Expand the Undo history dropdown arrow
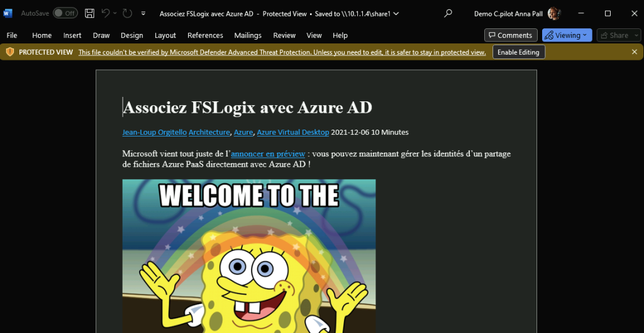The width and height of the screenshot is (644, 333). coord(115,13)
